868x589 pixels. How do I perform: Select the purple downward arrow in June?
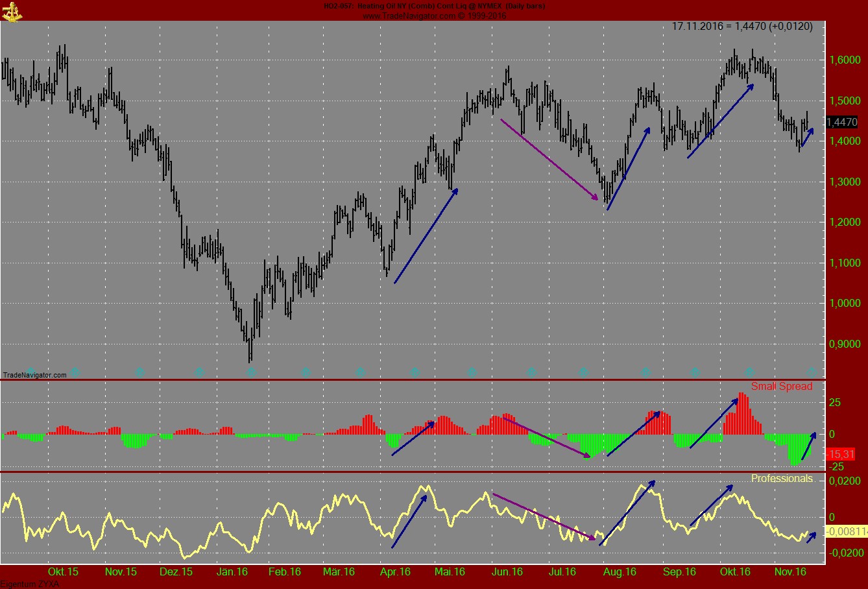[x=550, y=158]
